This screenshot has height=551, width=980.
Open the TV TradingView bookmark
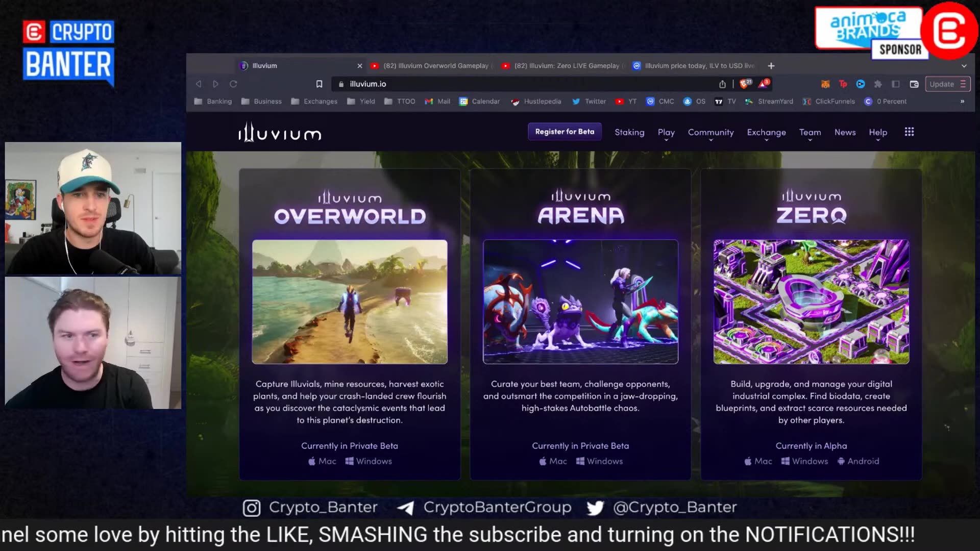click(725, 102)
